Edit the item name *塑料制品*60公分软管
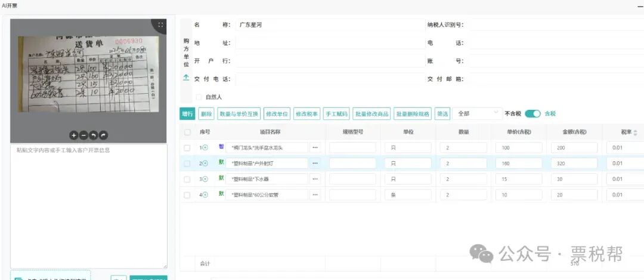The height and width of the screenshot is (280, 644). coord(267,195)
